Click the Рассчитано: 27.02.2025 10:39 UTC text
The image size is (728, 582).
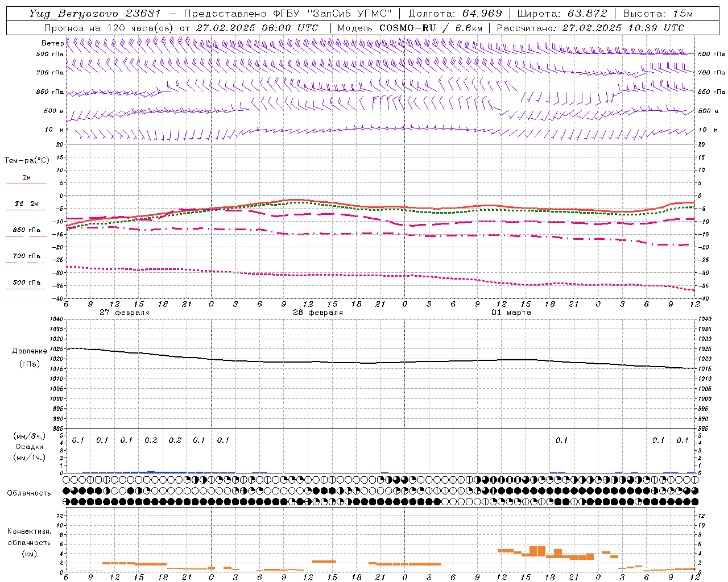pos(590,28)
